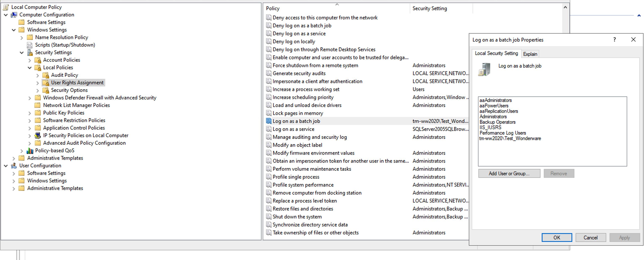Expand Account Policies in the tree

click(30, 60)
